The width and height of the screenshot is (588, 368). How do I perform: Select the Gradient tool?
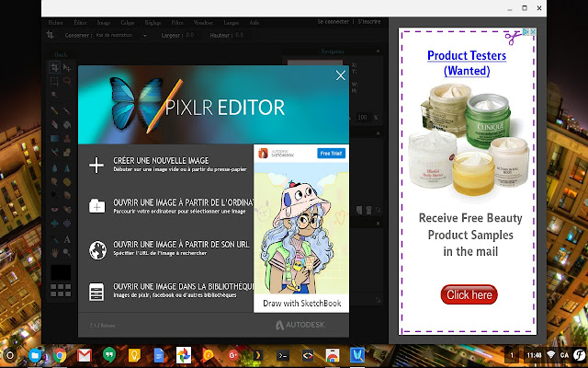(x=55, y=139)
